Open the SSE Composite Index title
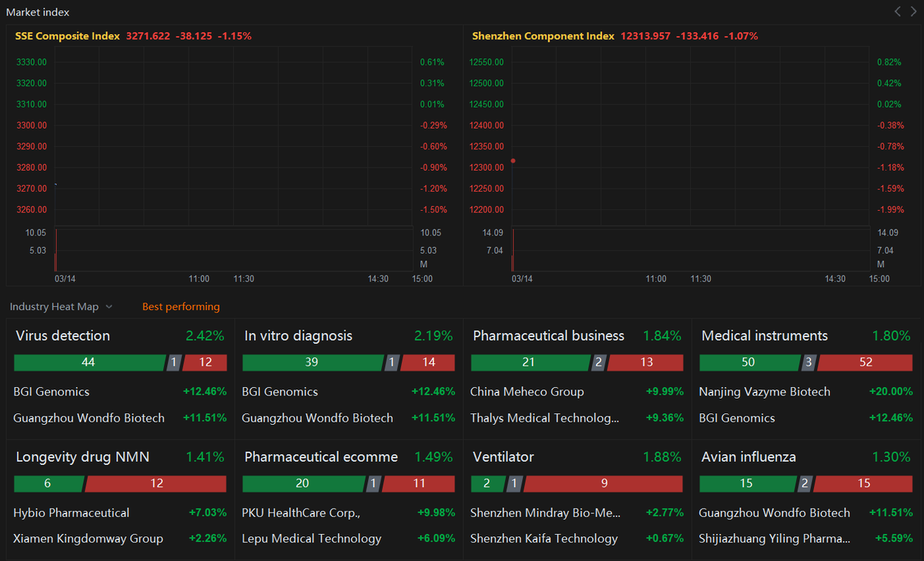This screenshot has height=561, width=924. (68, 35)
